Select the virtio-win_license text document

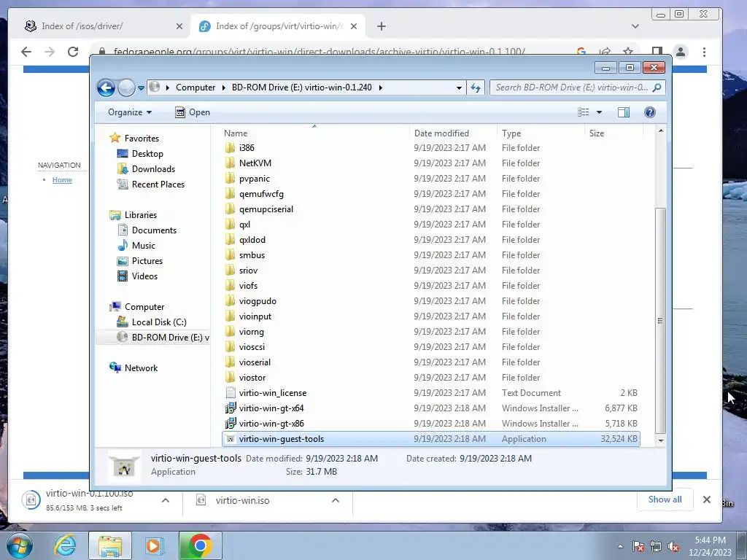pos(273,393)
